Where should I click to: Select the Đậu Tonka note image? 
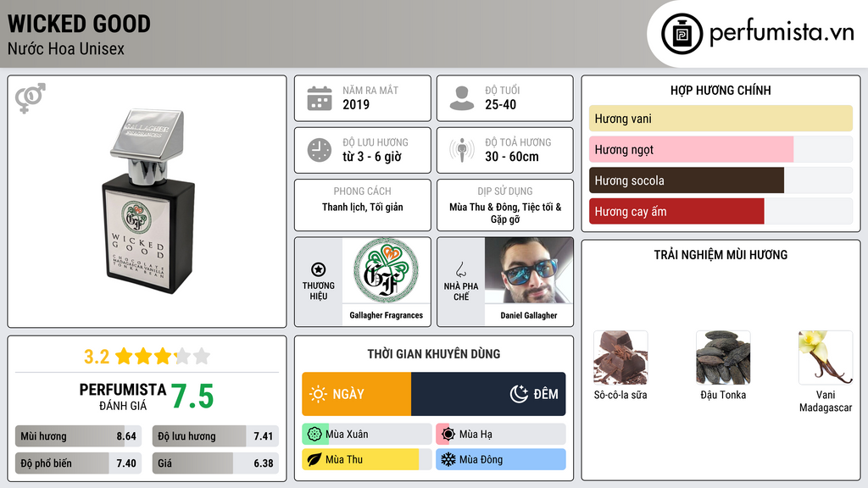pos(723,358)
